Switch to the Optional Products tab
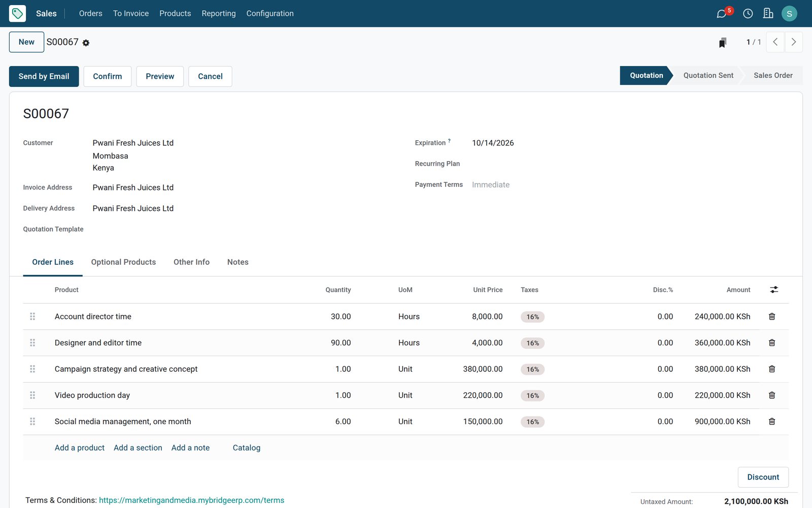This screenshot has width=812, height=508. (123, 262)
